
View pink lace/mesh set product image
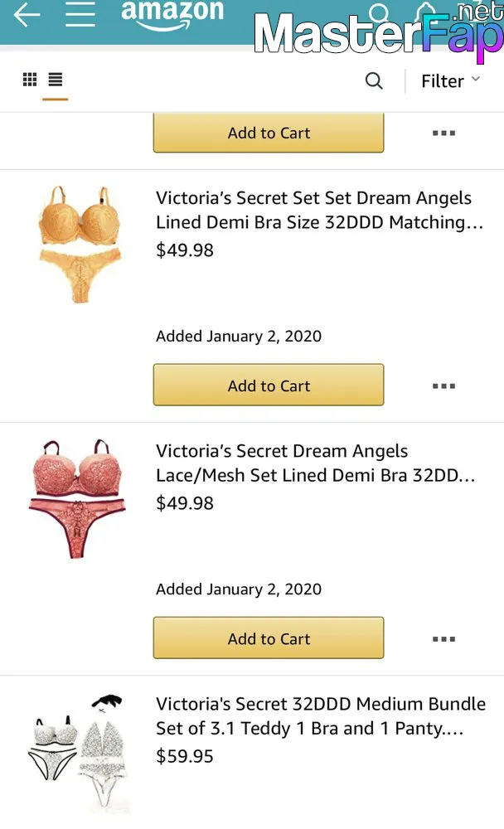click(77, 498)
